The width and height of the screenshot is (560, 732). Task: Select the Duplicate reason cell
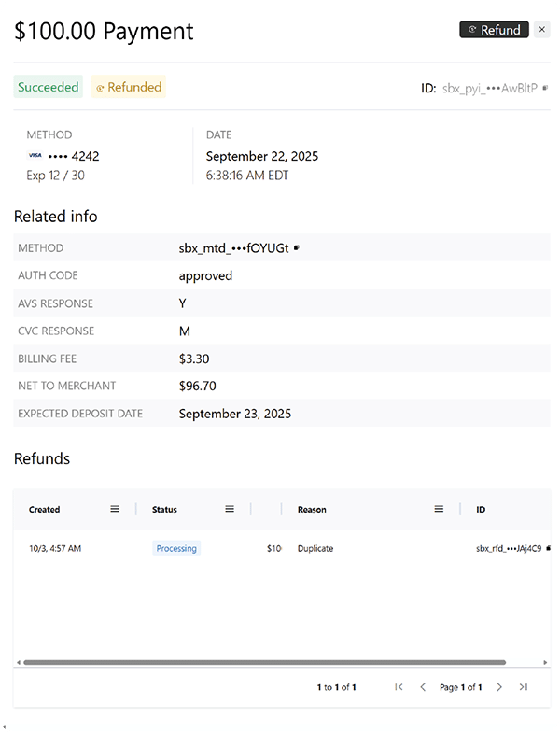point(315,548)
